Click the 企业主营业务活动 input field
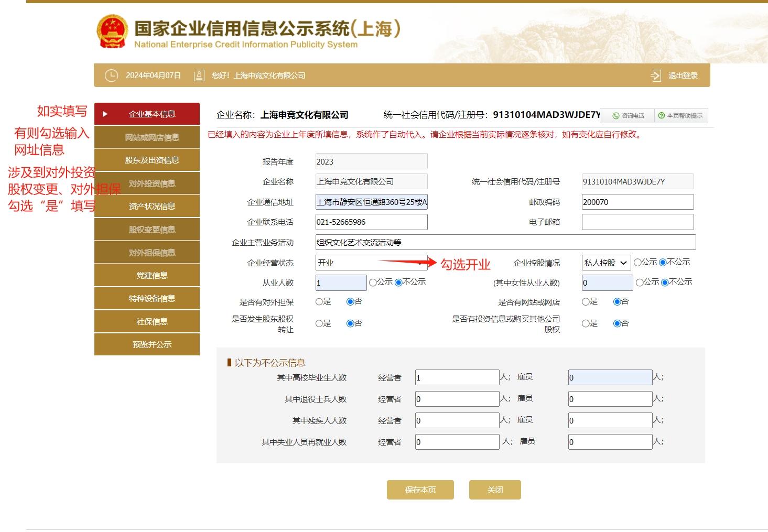The height and width of the screenshot is (532, 768). pyautogui.click(x=505, y=242)
